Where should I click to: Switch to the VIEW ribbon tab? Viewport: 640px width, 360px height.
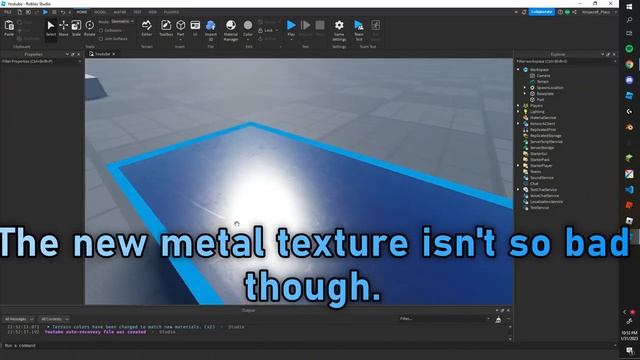click(153, 12)
